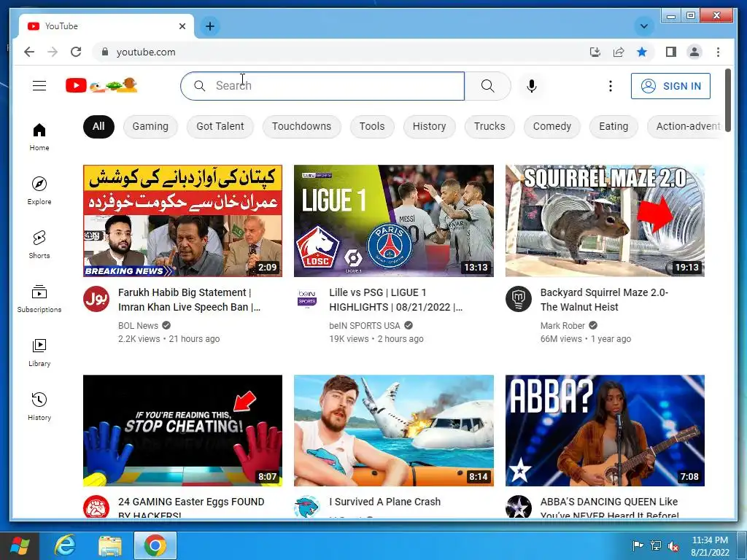The height and width of the screenshot is (560, 747).
Task: Open the Windows Start button
Action: coord(19,545)
